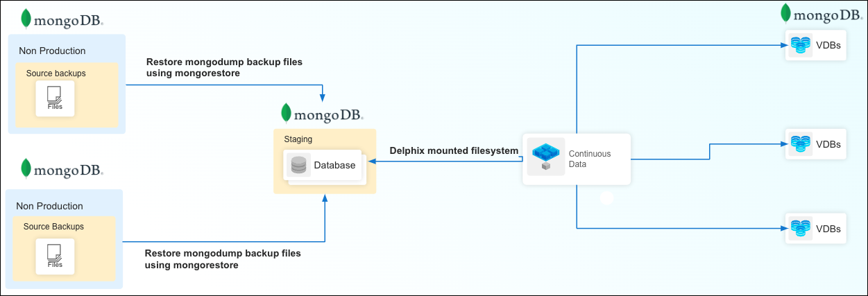Click the "Staging" label text

pos(298,139)
